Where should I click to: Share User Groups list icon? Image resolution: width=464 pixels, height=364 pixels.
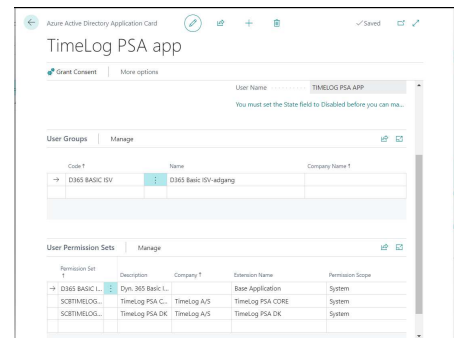(384, 139)
